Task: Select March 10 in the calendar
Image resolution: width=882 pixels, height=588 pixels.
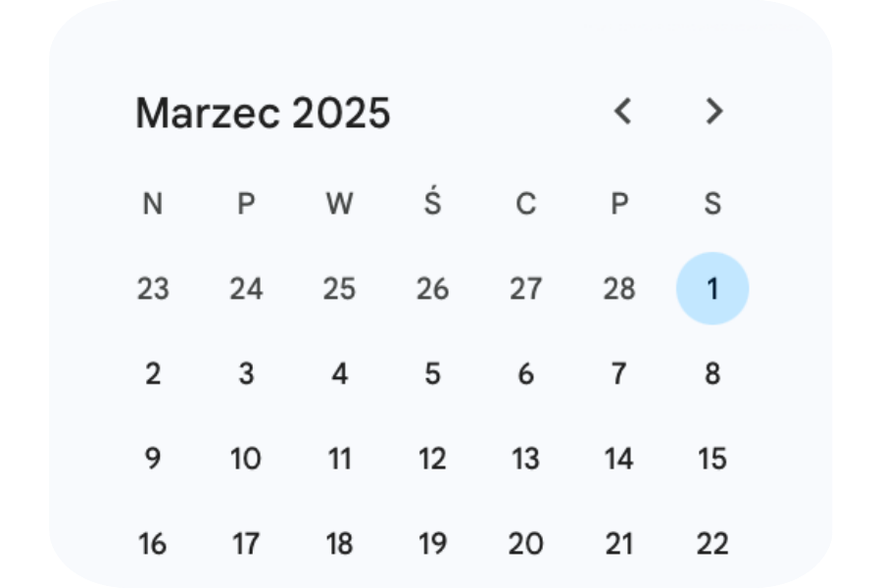Action: tap(246, 459)
